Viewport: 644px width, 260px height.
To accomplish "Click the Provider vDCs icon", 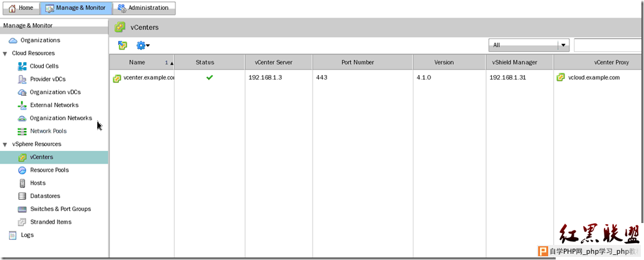I will pyautogui.click(x=22, y=80).
